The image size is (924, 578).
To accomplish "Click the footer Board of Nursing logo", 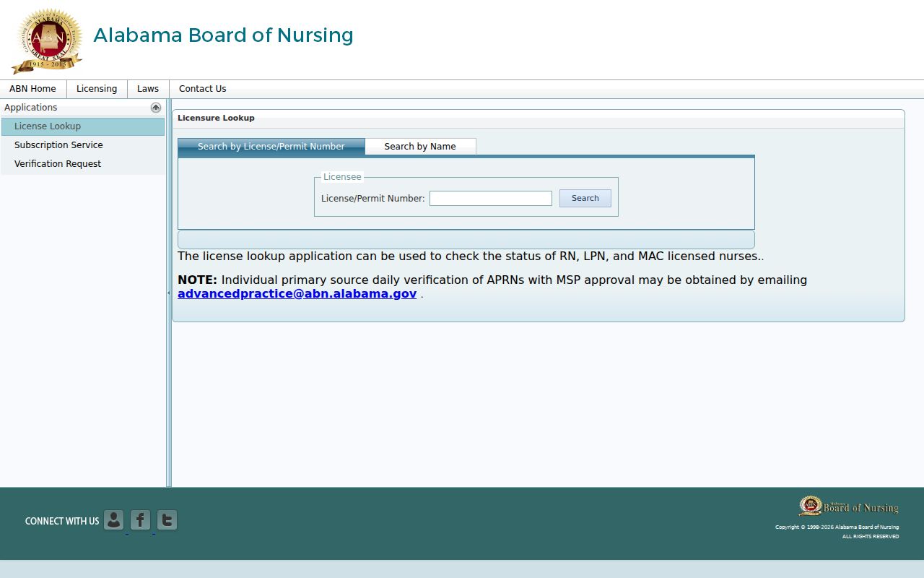I will [x=848, y=506].
